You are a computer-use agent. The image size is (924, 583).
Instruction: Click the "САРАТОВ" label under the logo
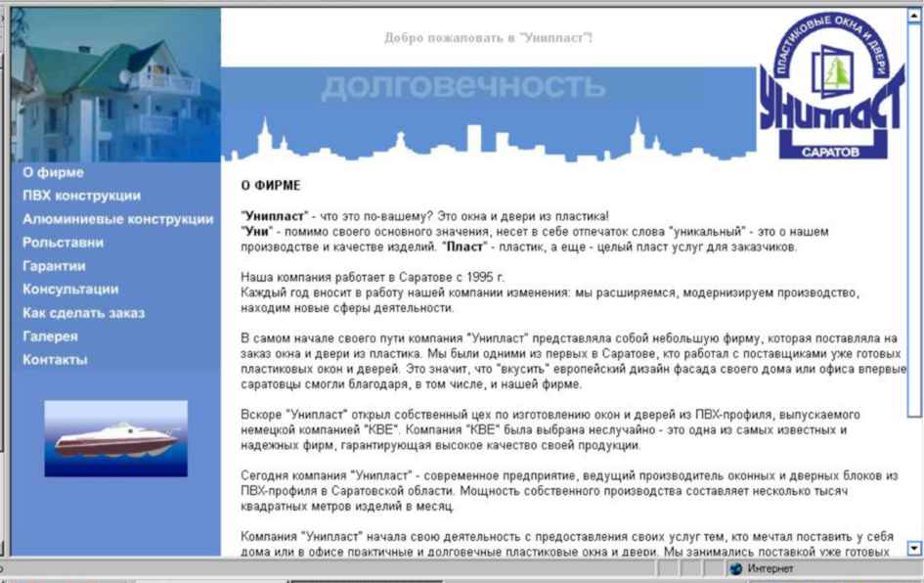[x=830, y=152]
